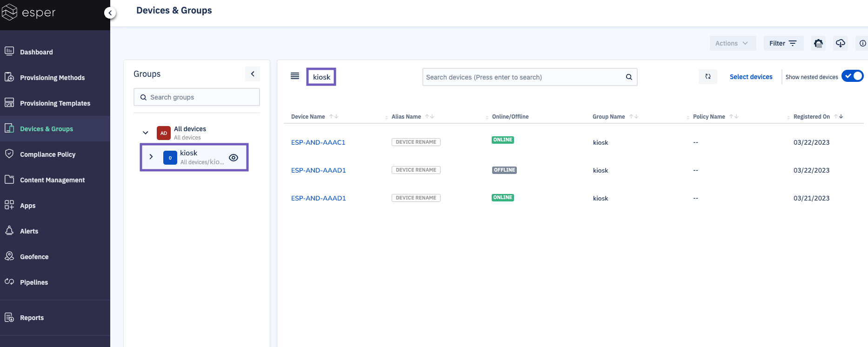Screen dimensions: 868x347
Task: Expand the kiosk group chevron
Action: coord(151,157)
